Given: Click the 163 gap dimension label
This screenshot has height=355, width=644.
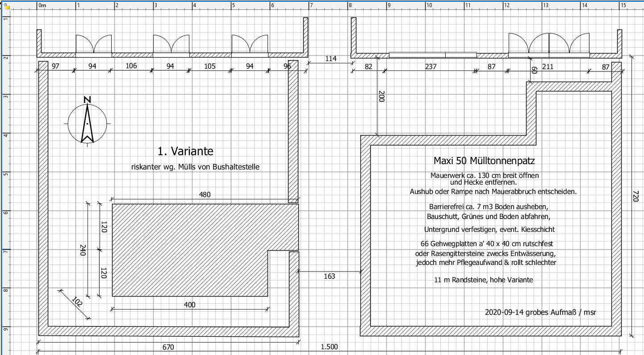Looking at the screenshot, I should pos(329,277).
